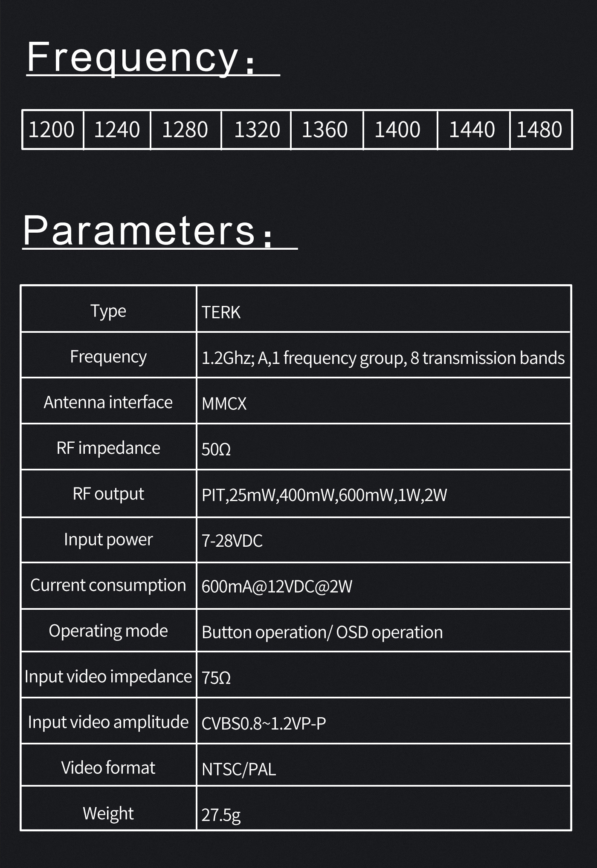Select the 1320 frequency cell
Viewport: 597px width, 868px height.
256,130
